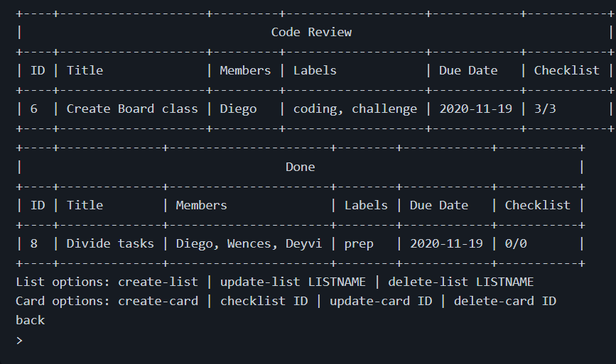Screen dimensions: 616x364
Task: Select the title Divide tasks
Action: [110, 243]
